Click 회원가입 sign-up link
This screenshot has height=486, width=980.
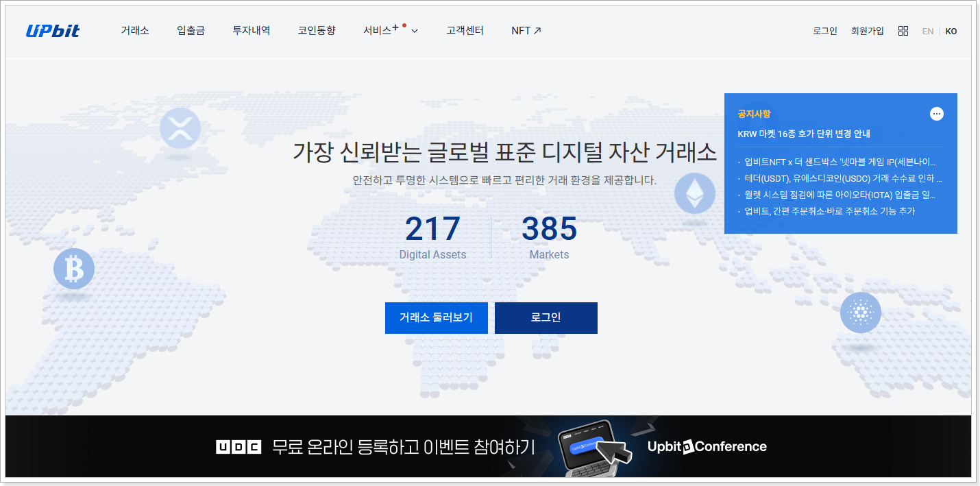(x=868, y=31)
